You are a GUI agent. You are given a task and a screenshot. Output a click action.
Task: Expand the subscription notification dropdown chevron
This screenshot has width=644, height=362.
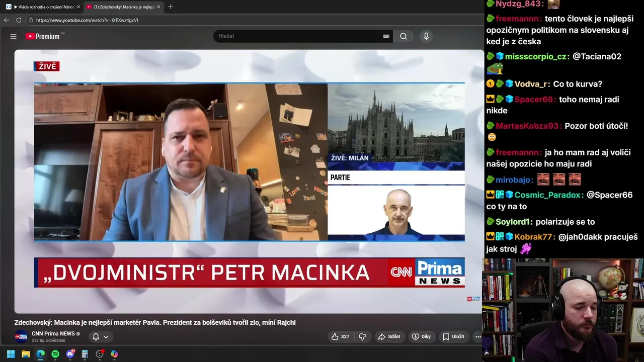[x=106, y=337]
